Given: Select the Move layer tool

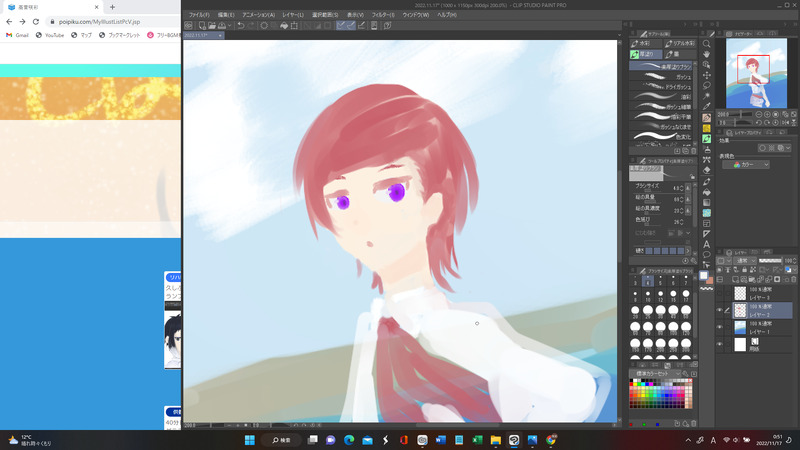Looking at the screenshot, I should [x=707, y=76].
